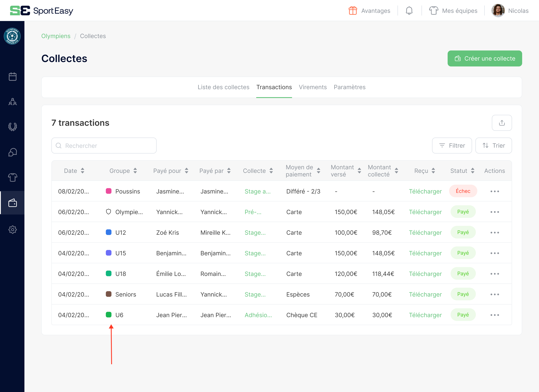
Task: Click inside the Rechercher search field
Action: [104, 145]
